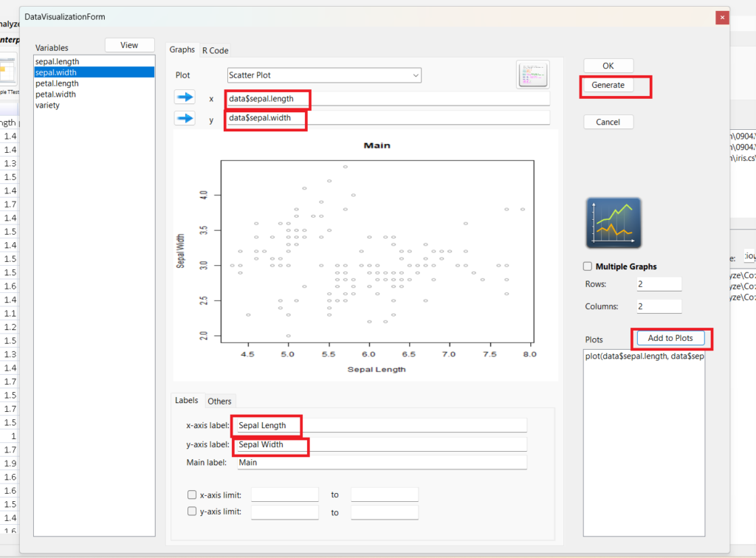
Task: Click the Rows number input field
Action: pos(659,284)
